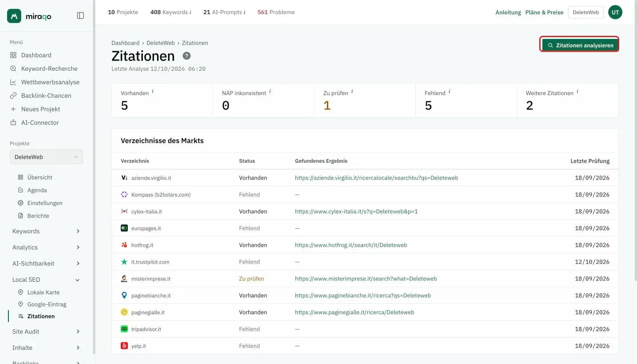Click the info icon next to Keywords
Screen dimensions: 637x364
pos(190,12)
